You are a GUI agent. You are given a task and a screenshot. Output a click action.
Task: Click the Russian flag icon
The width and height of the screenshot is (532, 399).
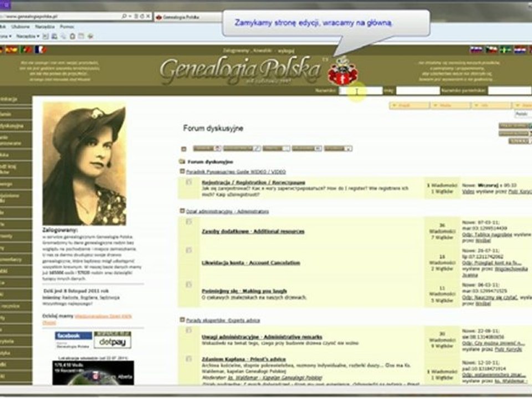(477, 50)
